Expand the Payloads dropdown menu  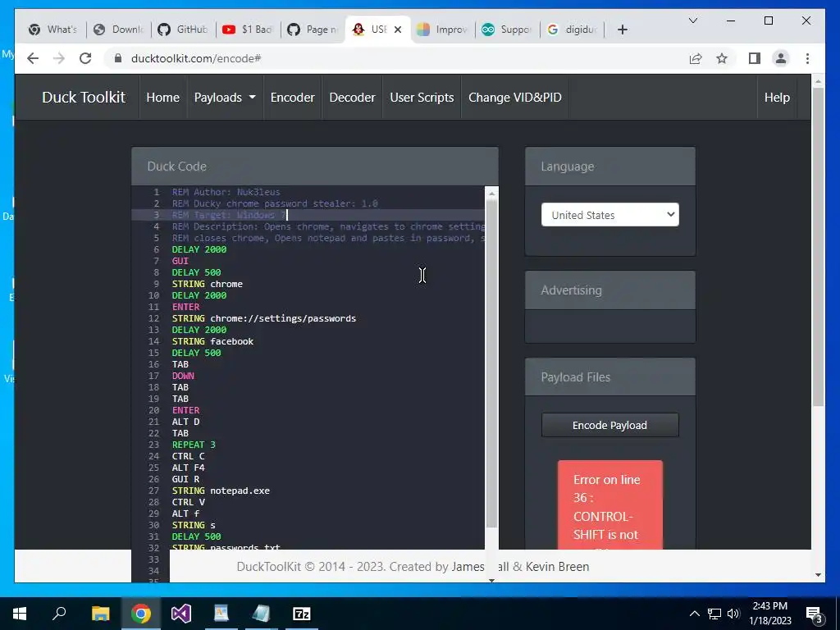coord(225,98)
